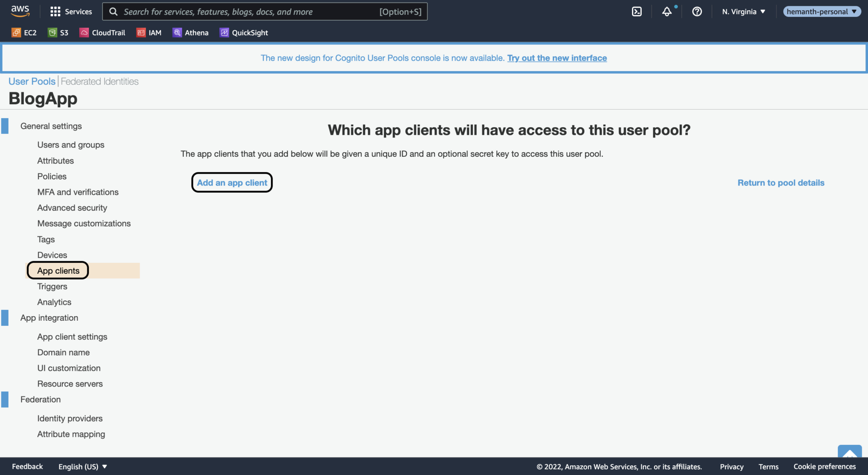
Task: Open the help question mark icon
Action: click(x=697, y=11)
